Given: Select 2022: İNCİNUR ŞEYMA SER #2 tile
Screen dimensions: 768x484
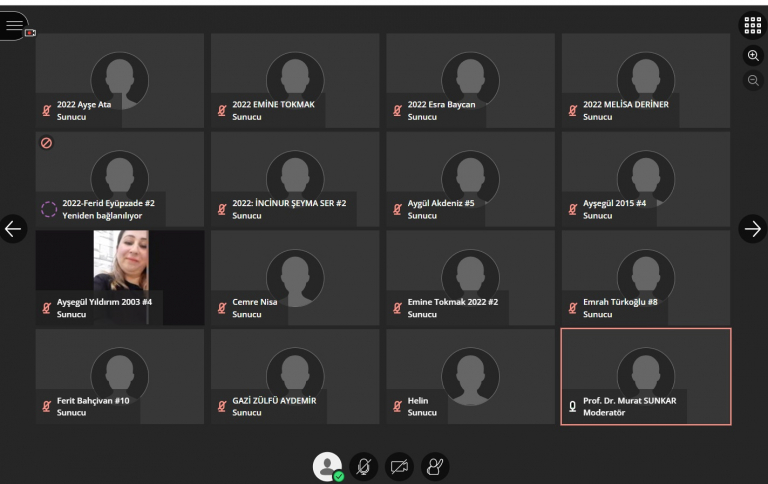Looking at the screenshot, I should [x=295, y=179].
